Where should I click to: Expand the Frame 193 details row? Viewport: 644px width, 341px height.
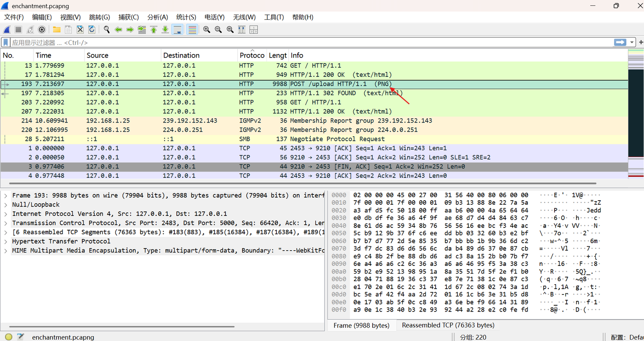point(5,195)
